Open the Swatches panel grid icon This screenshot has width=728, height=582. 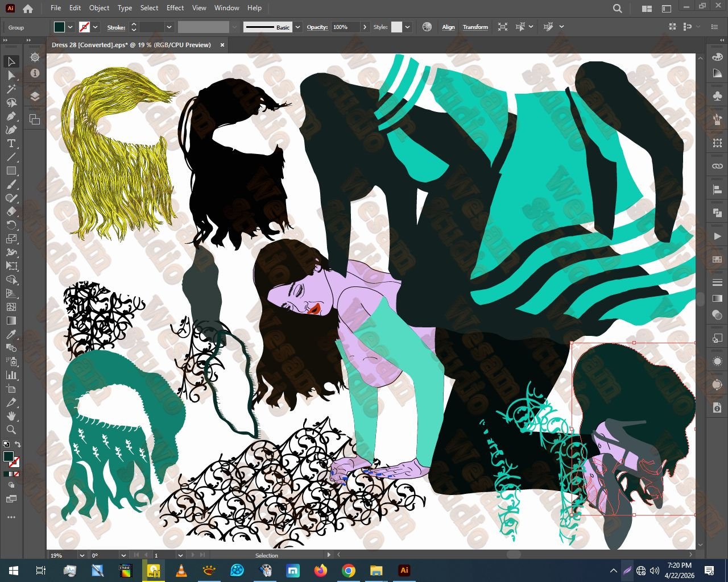tap(717, 260)
